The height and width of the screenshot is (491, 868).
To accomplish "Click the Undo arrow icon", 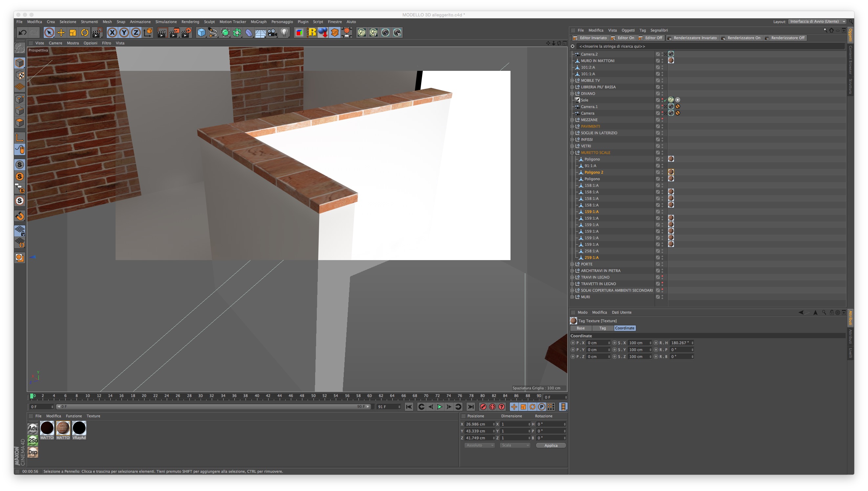I will pyautogui.click(x=22, y=33).
